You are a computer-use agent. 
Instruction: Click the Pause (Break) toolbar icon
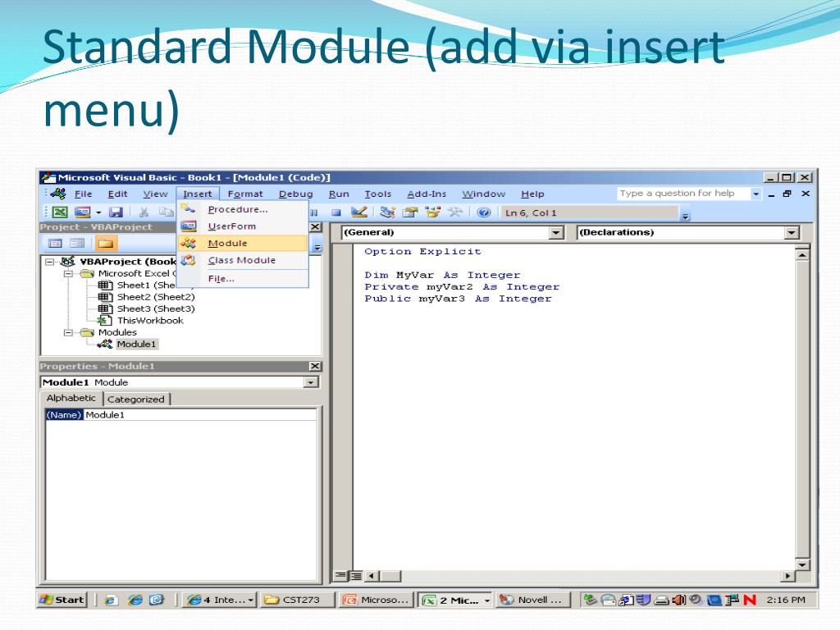click(x=314, y=212)
